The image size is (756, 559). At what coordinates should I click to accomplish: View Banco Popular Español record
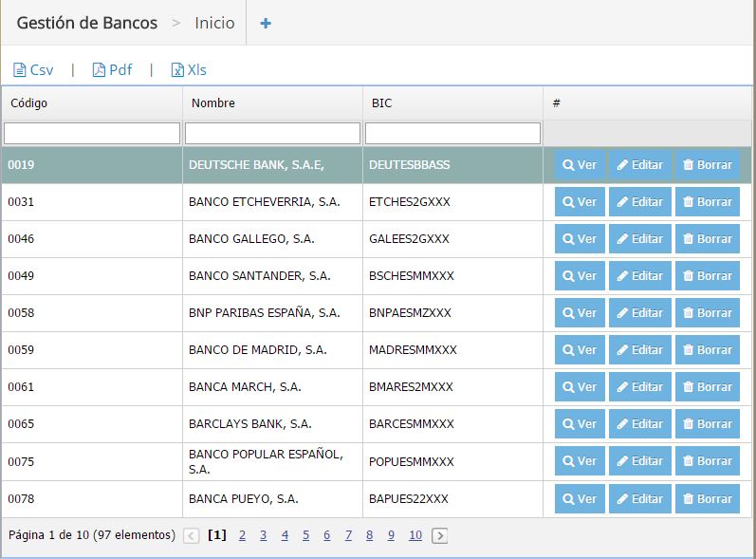pos(580,461)
